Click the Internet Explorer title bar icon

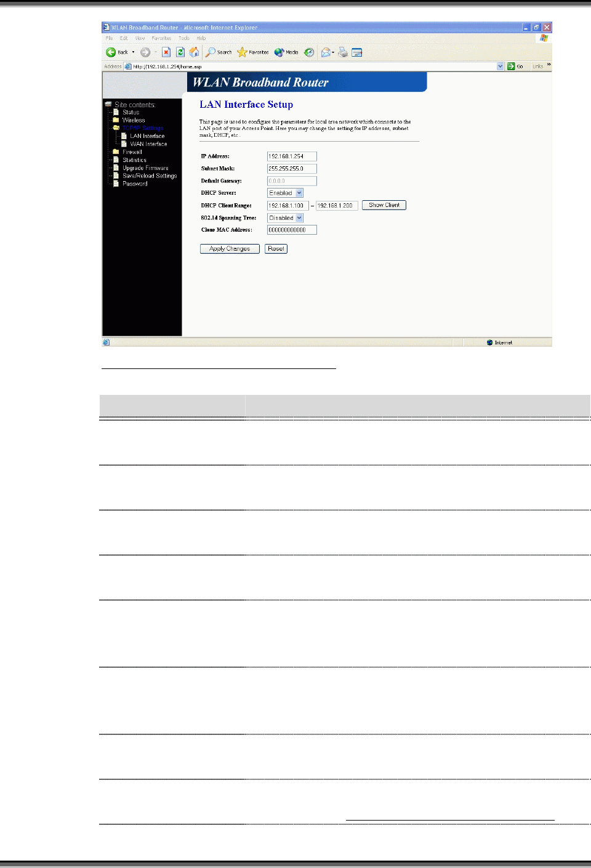click(x=107, y=27)
